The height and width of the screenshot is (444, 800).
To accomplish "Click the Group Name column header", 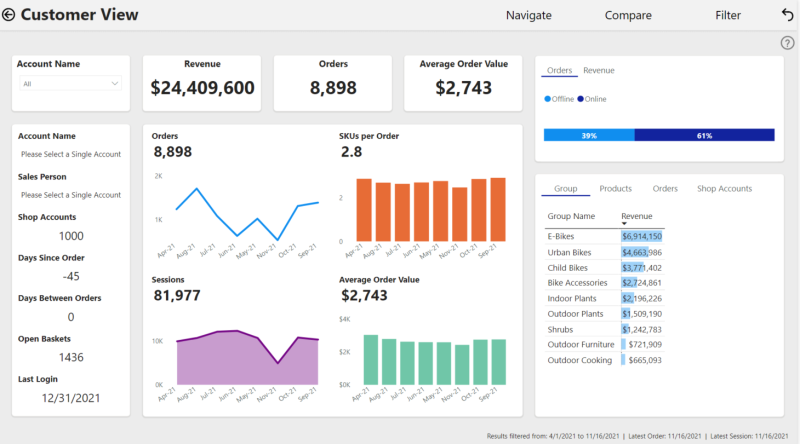I will coord(571,216).
